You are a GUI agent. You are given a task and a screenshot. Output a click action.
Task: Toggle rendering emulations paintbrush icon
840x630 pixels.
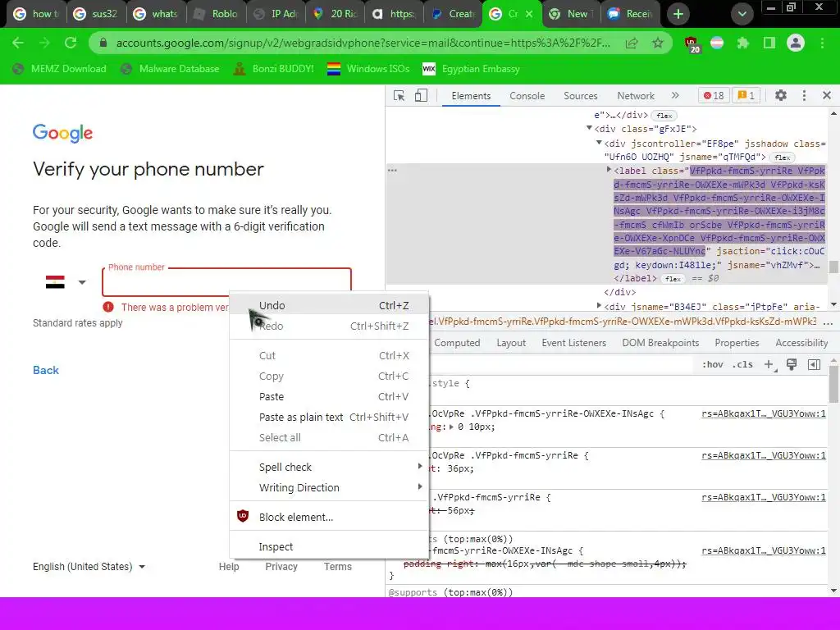tap(792, 364)
